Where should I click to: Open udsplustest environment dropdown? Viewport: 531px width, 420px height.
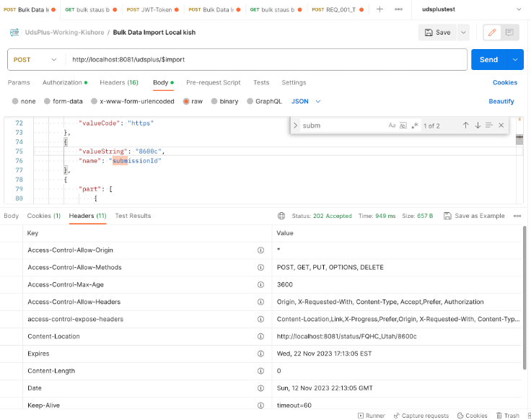tap(471, 9)
